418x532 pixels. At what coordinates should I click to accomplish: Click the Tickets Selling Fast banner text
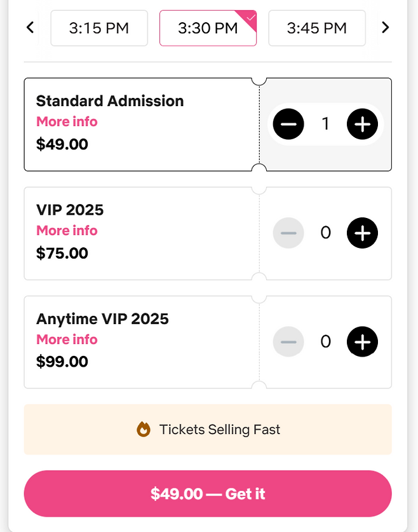tap(219, 430)
